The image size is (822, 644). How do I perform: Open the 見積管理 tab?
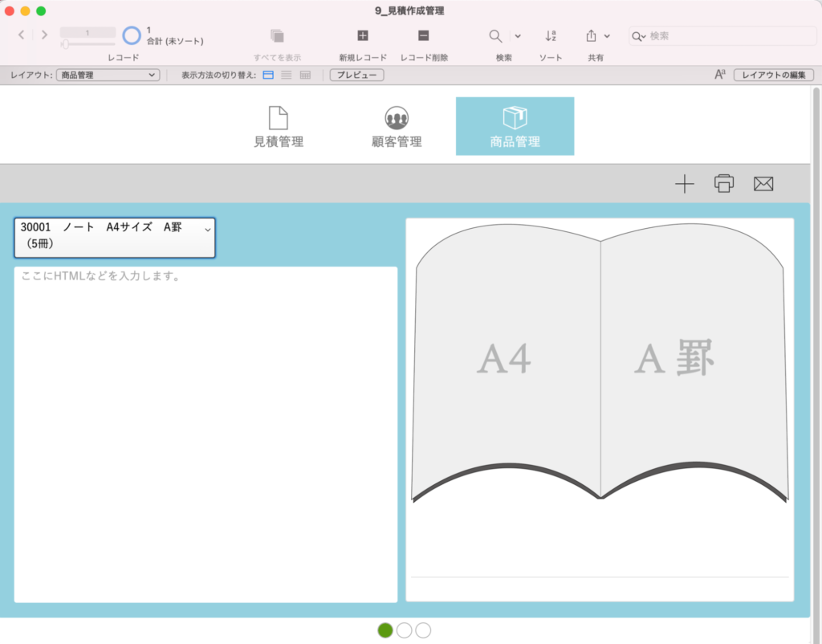[279, 127]
